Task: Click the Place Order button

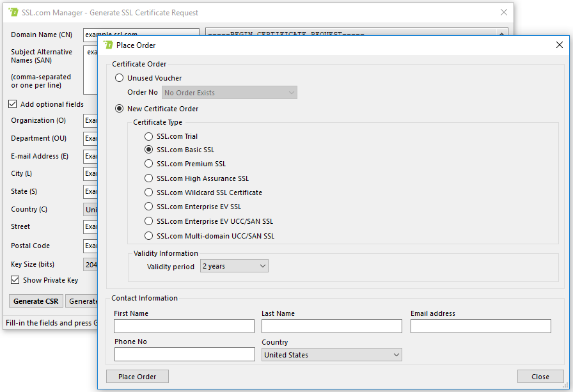Action: pos(137,377)
